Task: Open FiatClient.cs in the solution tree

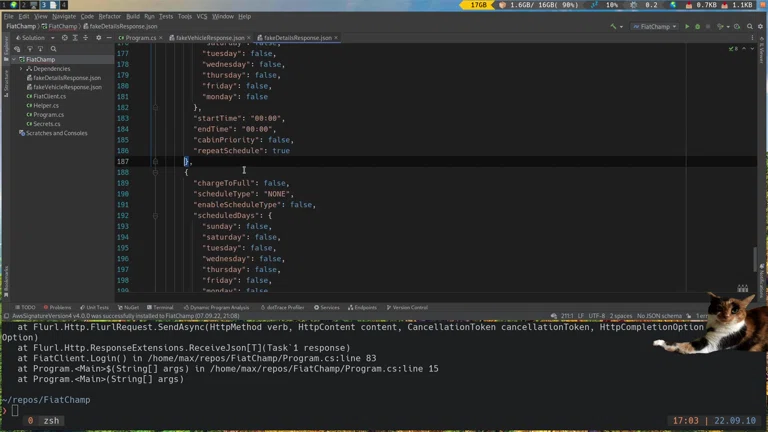Action: point(49,96)
